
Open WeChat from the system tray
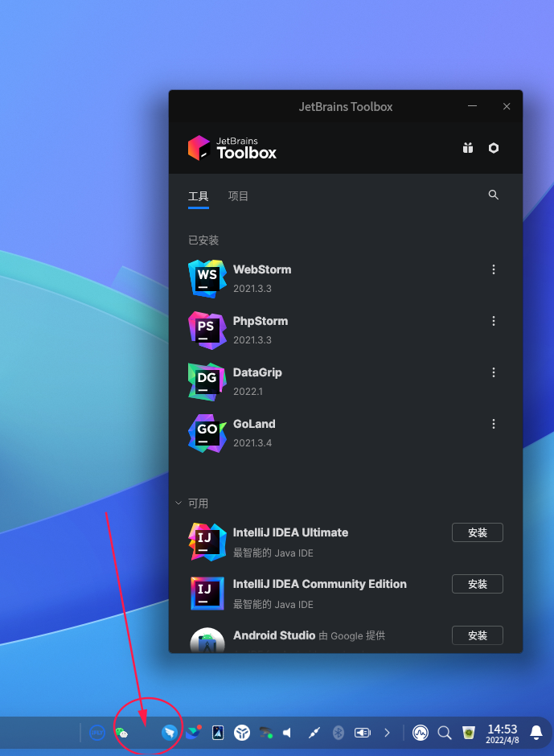click(x=122, y=733)
